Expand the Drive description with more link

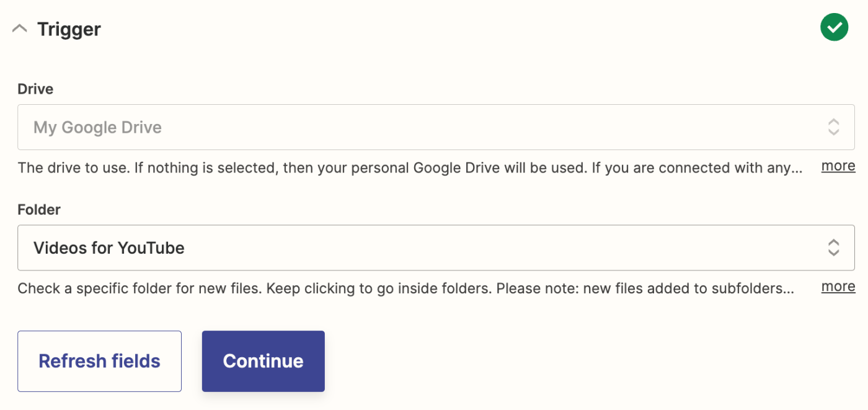point(838,166)
